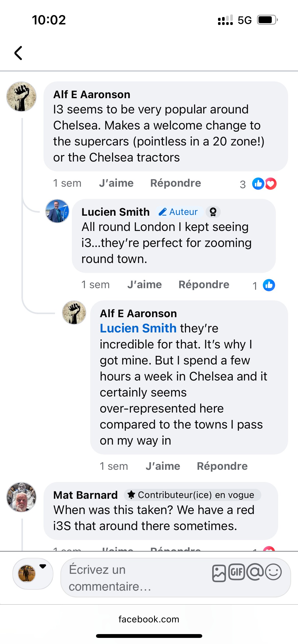Toggle J'aime on Lucien Smith's reply

(x=144, y=285)
